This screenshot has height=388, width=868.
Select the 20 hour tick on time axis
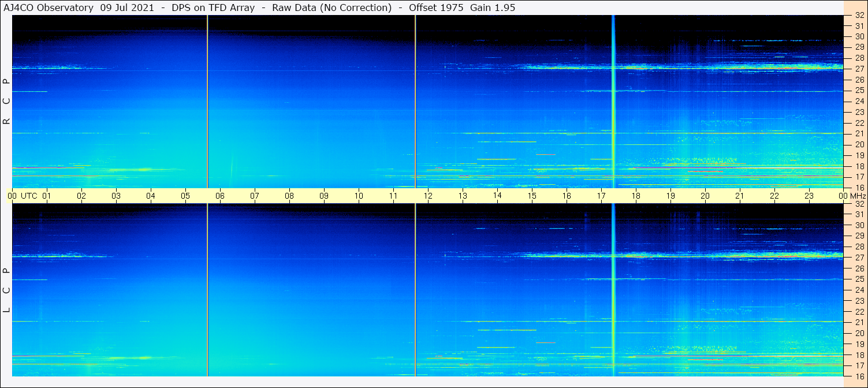click(705, 196)
